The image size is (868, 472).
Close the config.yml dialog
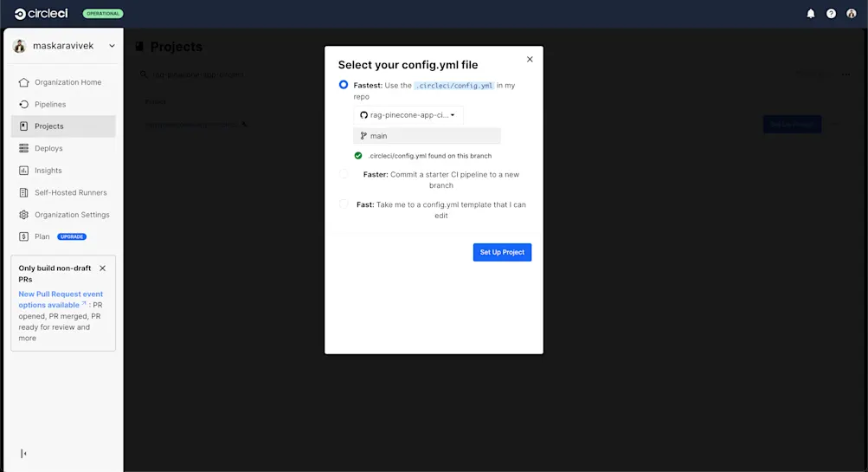pos(530,59)
